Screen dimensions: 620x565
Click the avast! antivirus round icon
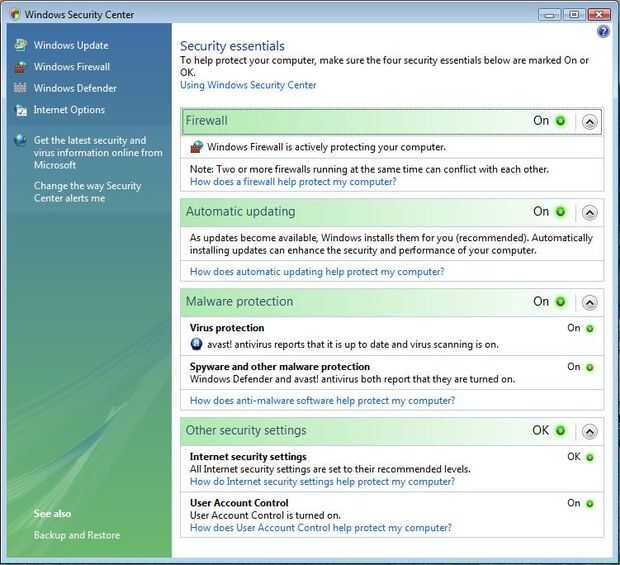coord(196,344)
